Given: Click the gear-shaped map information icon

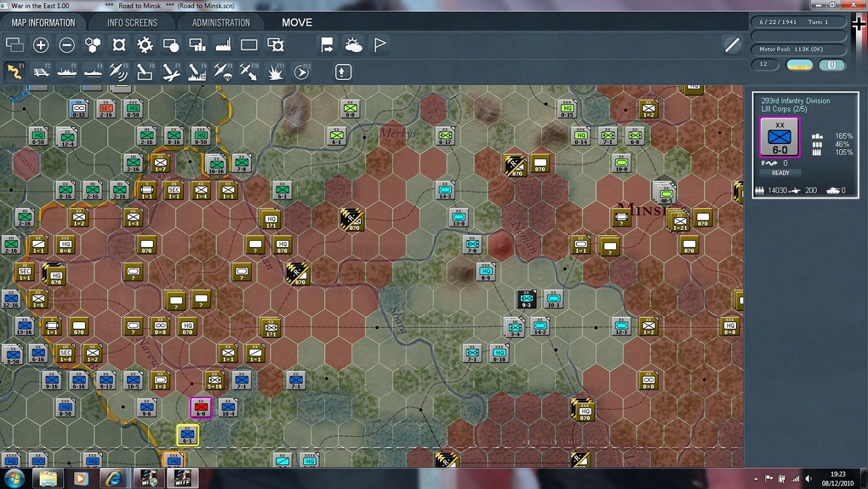Looking at the screenshot, I should point(145,45).
